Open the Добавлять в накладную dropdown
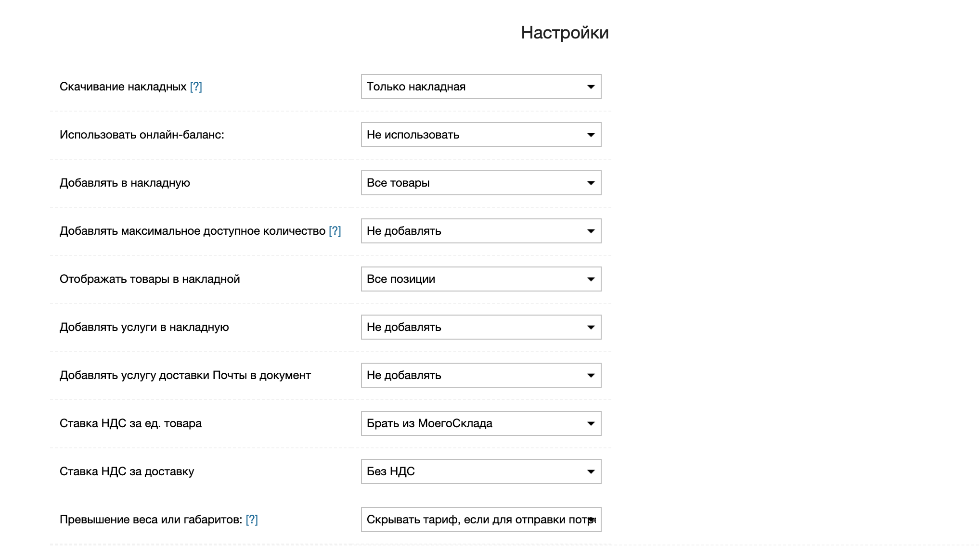The height and width of the screenshot is (558, 980). tap(480, 183)
